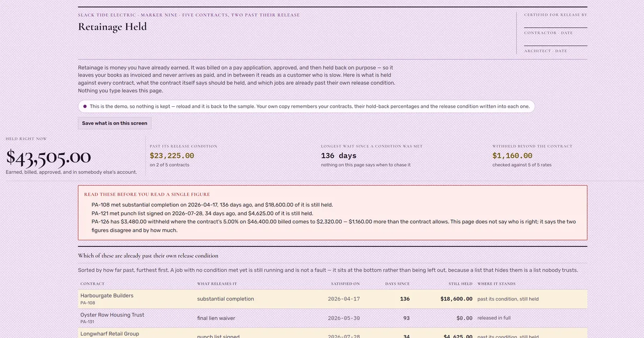
Task: Click 'Read these before you read a single figure' heading
Action: [147, 194]
